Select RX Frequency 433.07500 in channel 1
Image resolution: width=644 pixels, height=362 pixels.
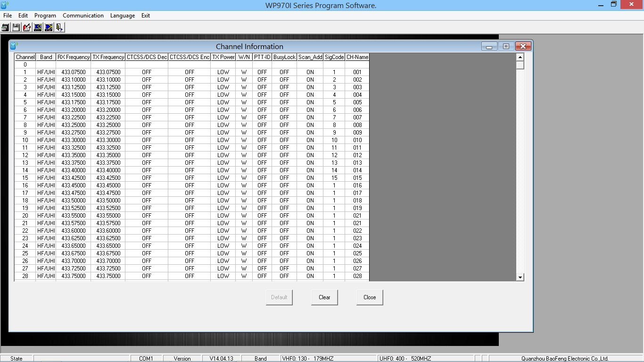[74, 72]
